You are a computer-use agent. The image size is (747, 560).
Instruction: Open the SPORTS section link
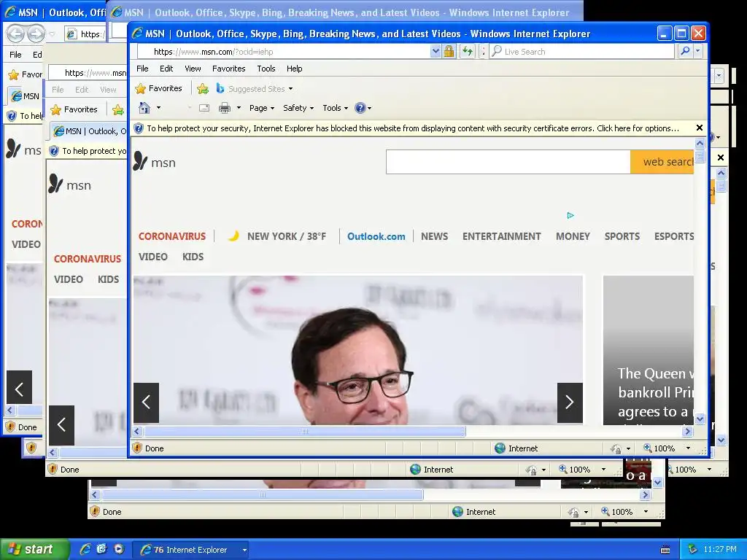click(622, 236)
